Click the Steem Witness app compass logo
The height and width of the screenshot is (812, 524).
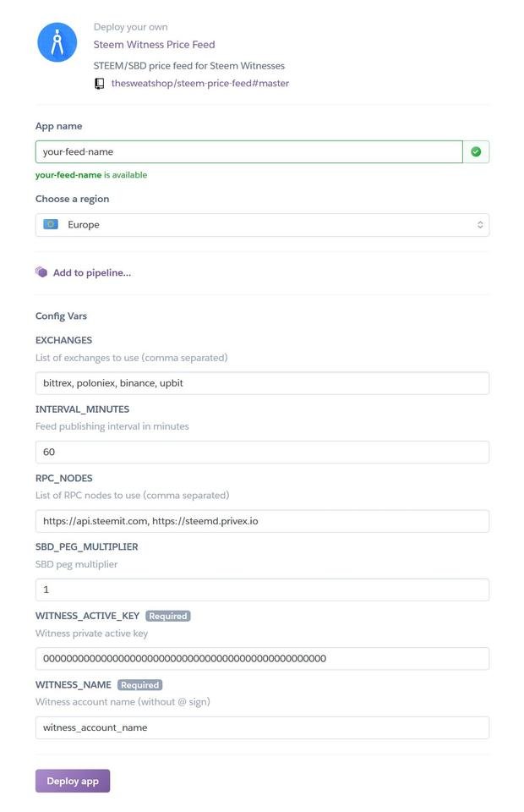tap(57, 42)
